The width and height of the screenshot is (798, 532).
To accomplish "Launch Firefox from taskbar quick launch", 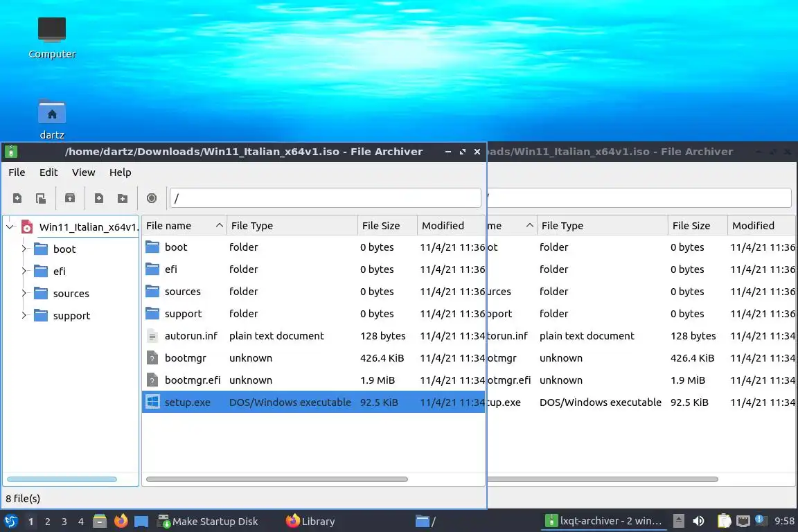I will pyautogui.click(x=121, y=521).
